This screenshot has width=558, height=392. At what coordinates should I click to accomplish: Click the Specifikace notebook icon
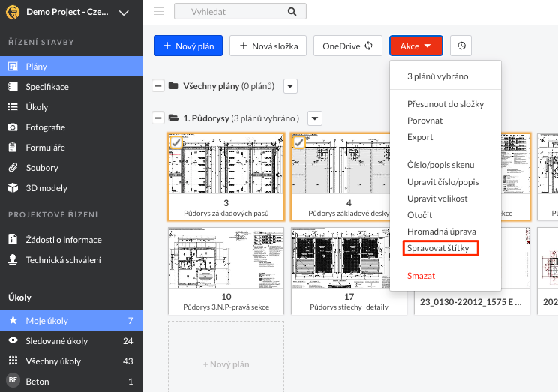coord(13,87)
